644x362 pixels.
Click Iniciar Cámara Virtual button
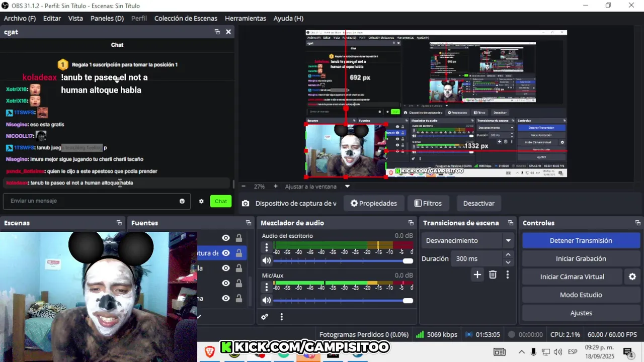pos(572,277)
